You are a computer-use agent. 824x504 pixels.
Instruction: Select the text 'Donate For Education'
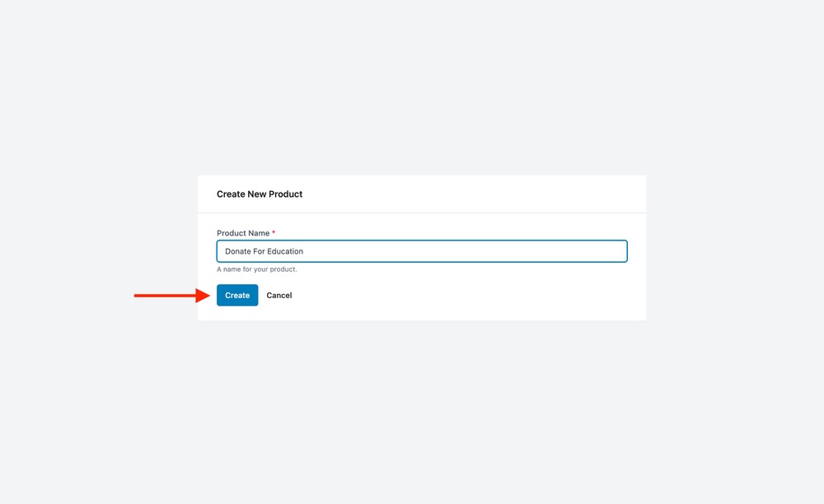(262, 251)
